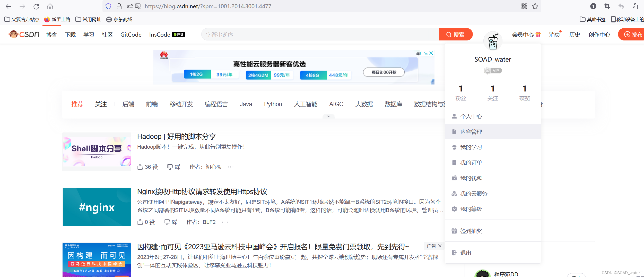
Task: Open the 博客 navigation link
Action: (52, 35)
